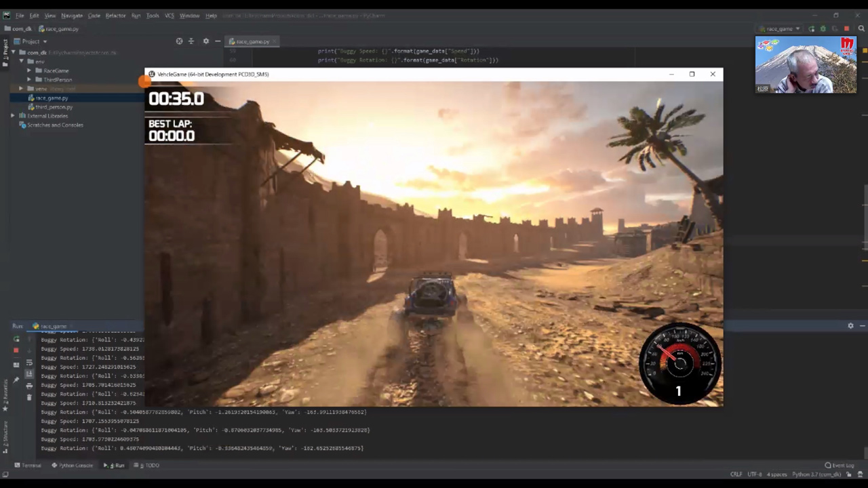The image size is (868, 488).
Task: Open the File menu in PyCharm
Action: click(x=20, y=16)
